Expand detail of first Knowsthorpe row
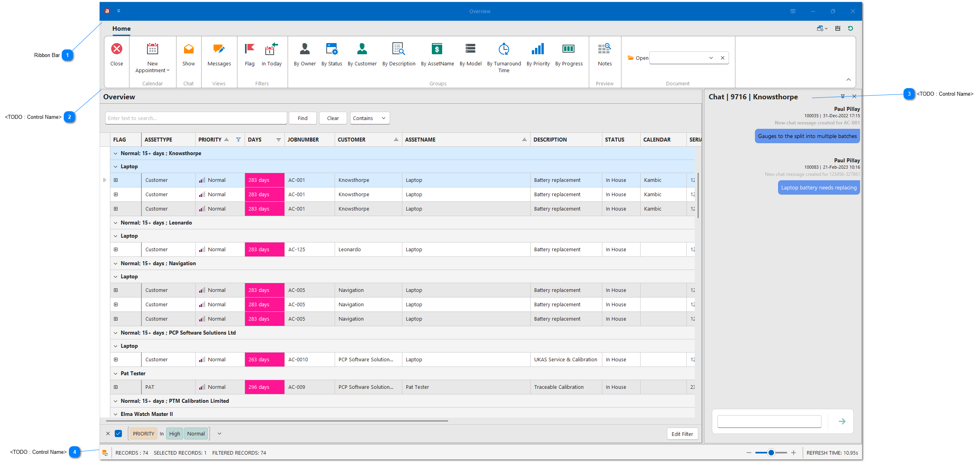This screenshot has height=465, width=980. tap(116, 180)
